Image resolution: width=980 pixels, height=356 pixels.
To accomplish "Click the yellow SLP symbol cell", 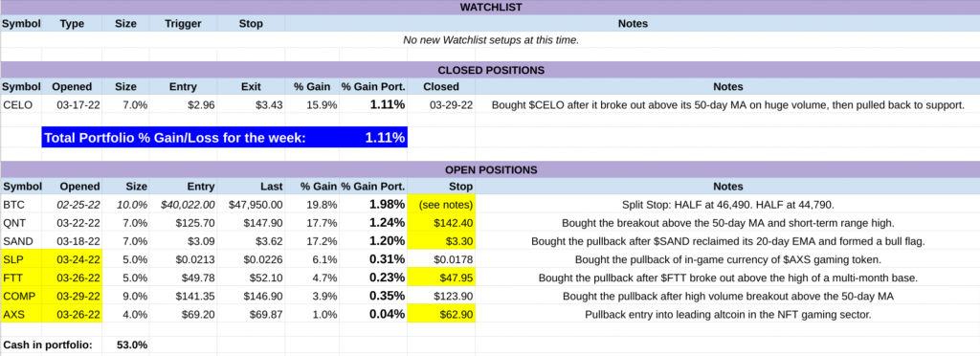I will point(21,260).
